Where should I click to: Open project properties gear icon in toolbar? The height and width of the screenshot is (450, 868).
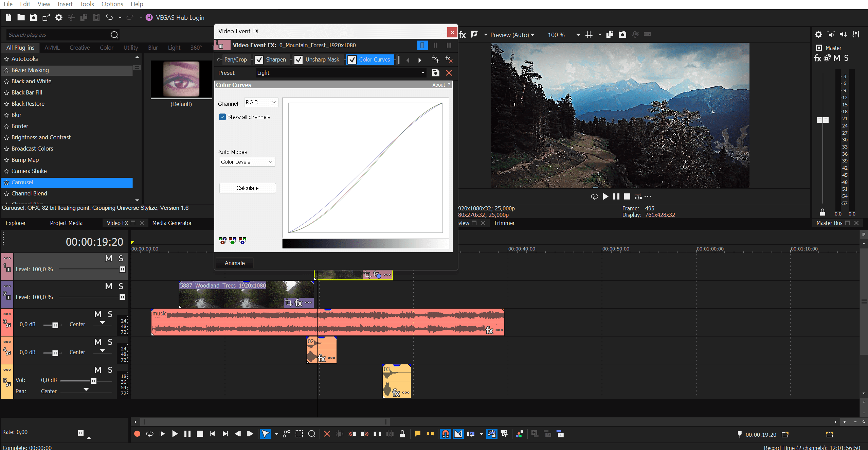[59, 17]
